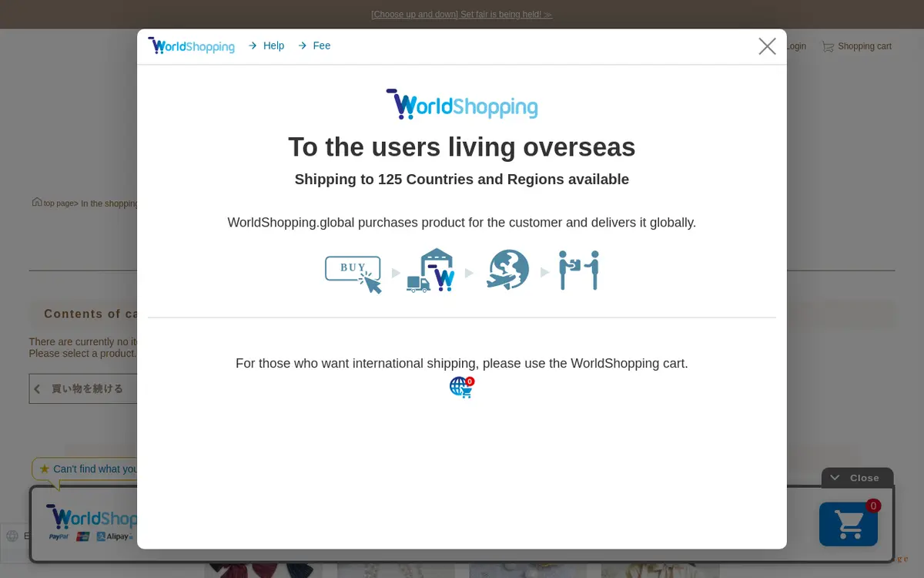This screenshot has width=924, height=578.
Task: Click the Alipay payment logo in bottom banner
Action: click(114, 536)
